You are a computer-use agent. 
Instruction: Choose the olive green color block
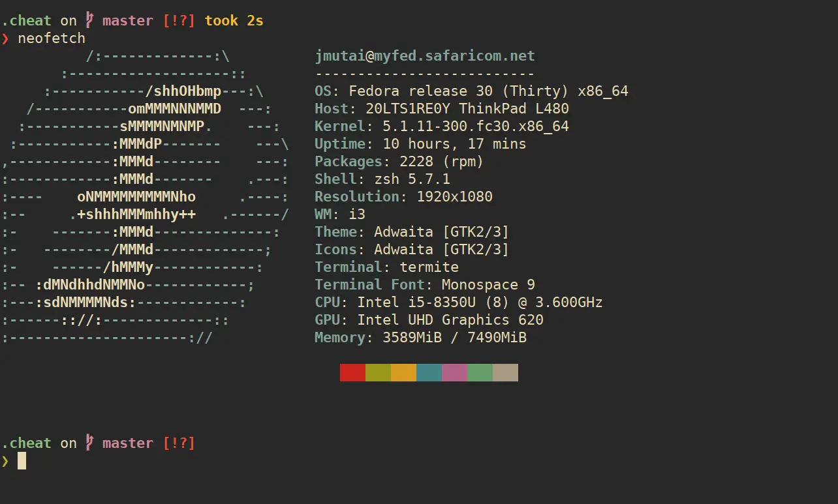378,372
